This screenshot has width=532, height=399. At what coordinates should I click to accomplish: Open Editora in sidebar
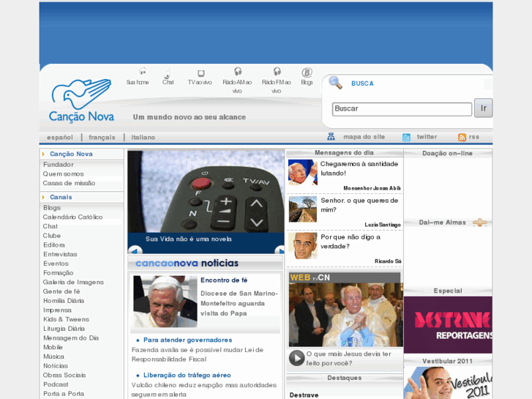[54, 245]
